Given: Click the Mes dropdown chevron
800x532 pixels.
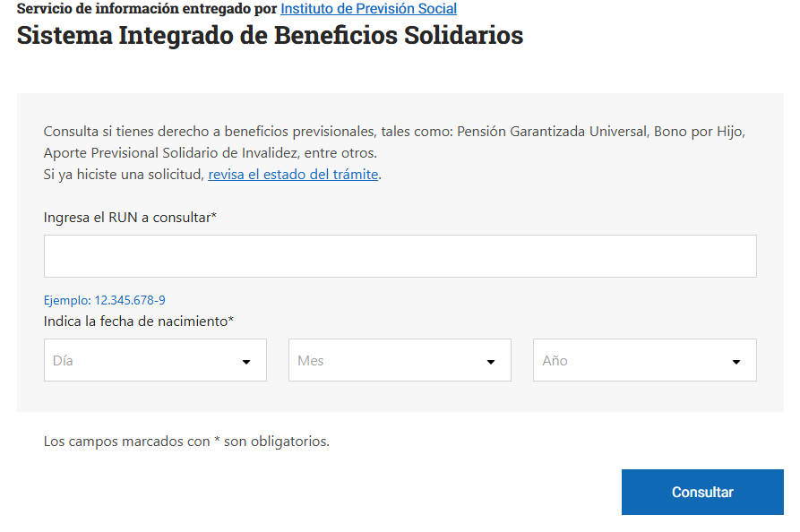Looking at the screenshot, I should pyautogui.click(x=491, y=360).
